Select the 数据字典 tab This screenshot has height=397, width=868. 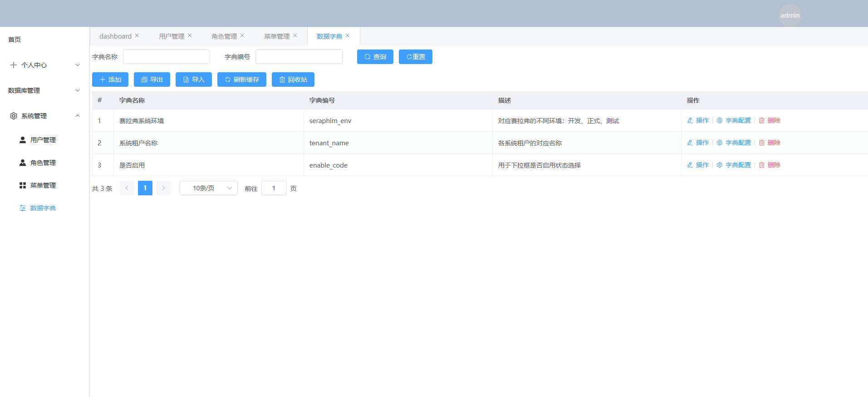pos(329,36)
